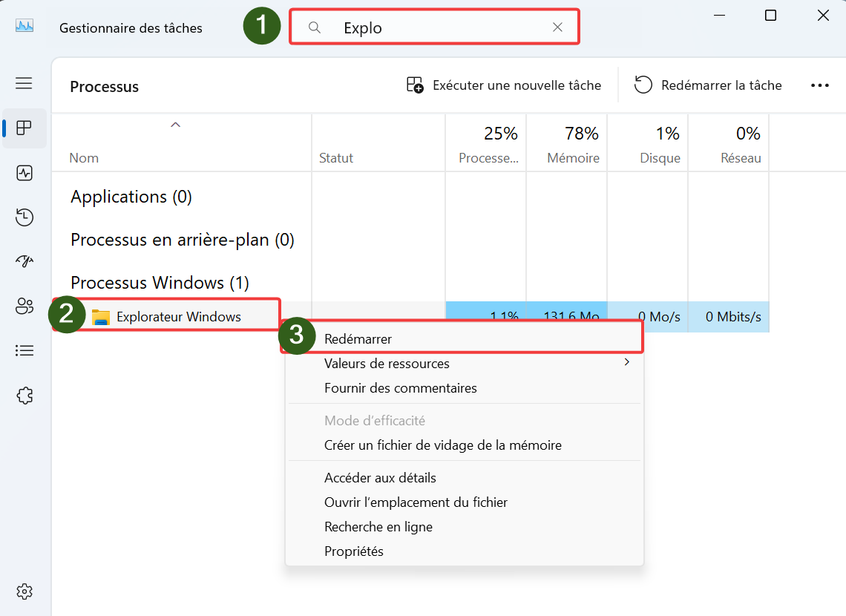Expand the Valeurs de ressources submenu
This screenshot has width=846, height=616.
click(x=465, y=364)
